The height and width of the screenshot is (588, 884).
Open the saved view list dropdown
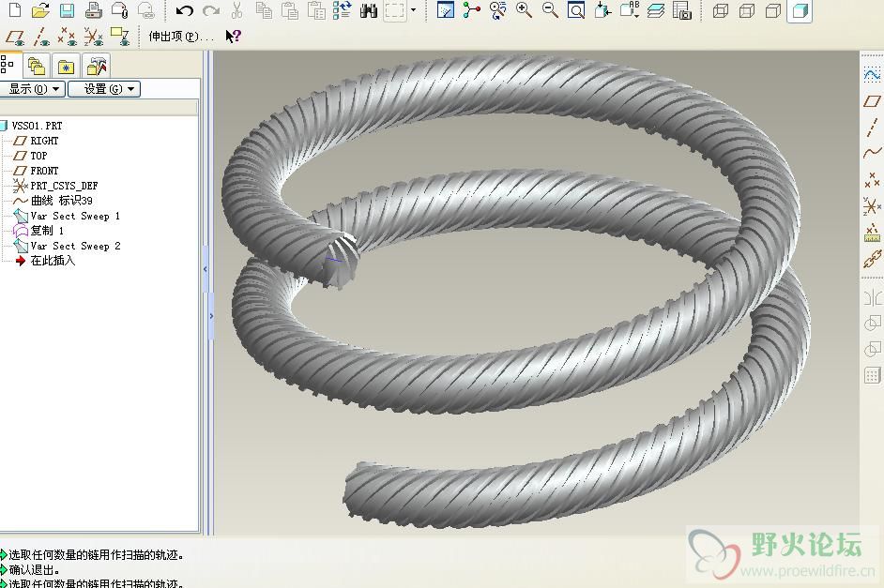pyautogui.click(x=629, y=10)
